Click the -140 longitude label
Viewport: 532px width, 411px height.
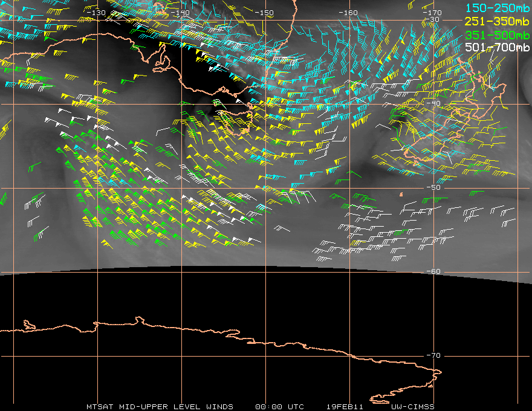click(x=180, y=13)
